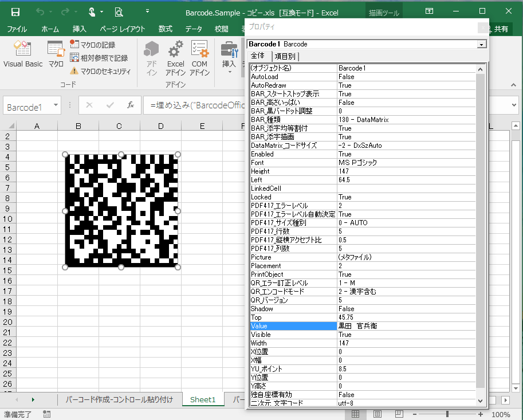Viewport: 523px width, 420px height.
Task: Open the Barcode1 object selector dropdown
Action: click(482, 44)
